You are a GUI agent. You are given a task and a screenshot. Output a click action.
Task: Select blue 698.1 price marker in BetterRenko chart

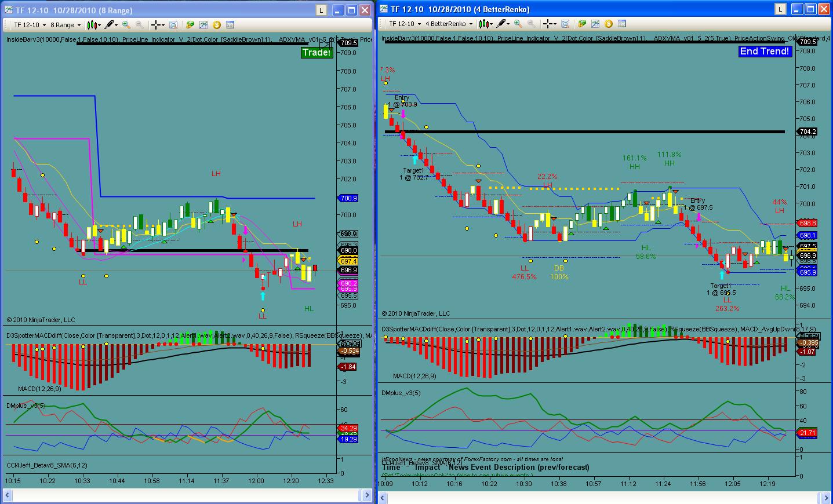pos(807,235)
